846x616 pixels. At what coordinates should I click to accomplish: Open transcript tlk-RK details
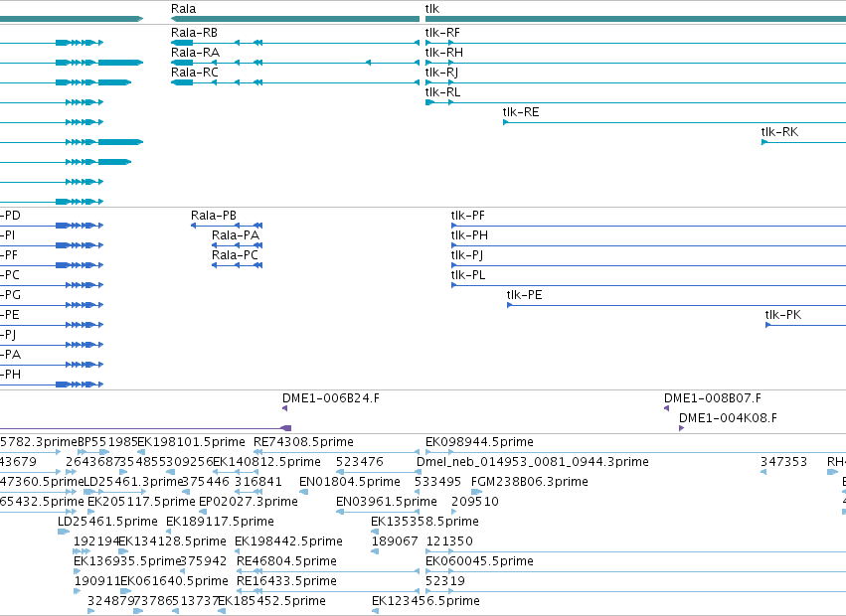pos(779,133)
